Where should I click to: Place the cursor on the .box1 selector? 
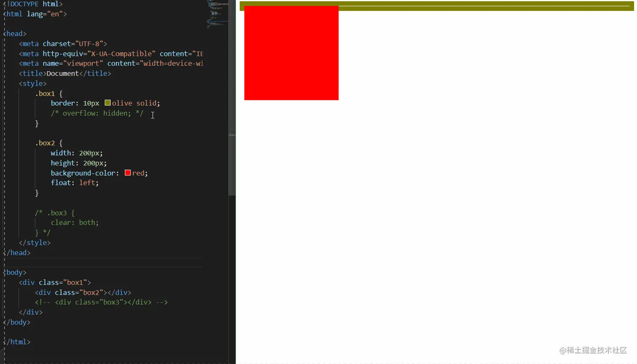pos(45,93)
